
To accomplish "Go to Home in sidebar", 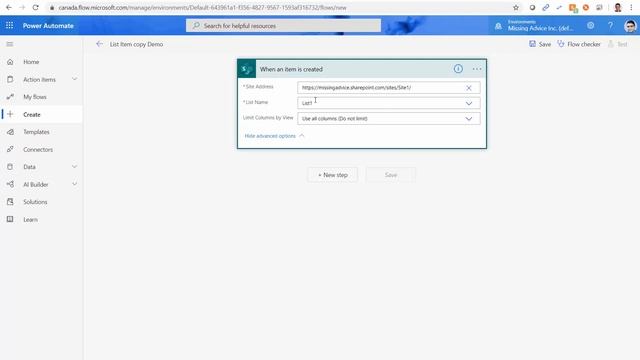I will (31, 62).
